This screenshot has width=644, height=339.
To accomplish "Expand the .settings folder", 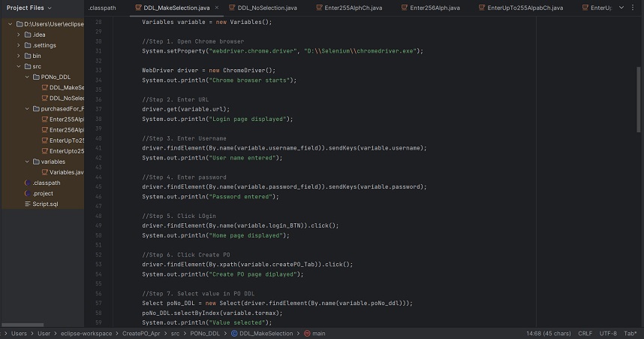I will [19, 45].
